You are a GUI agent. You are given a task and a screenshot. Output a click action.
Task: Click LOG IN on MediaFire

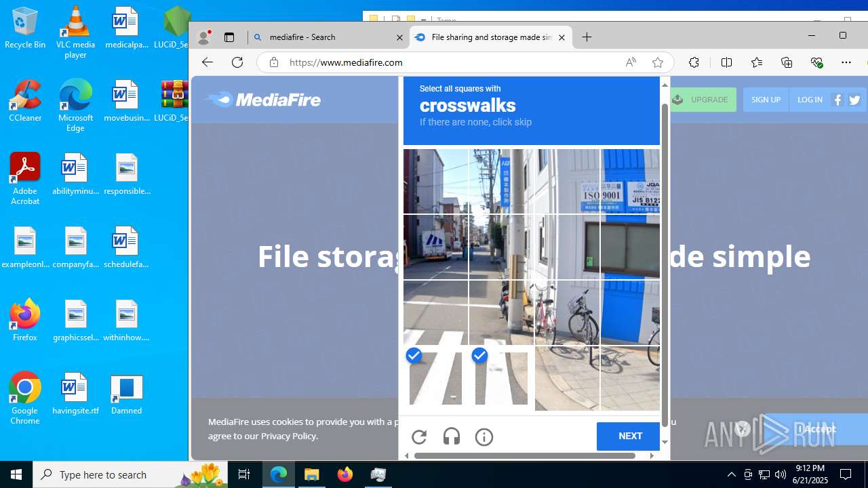(810, 100)
